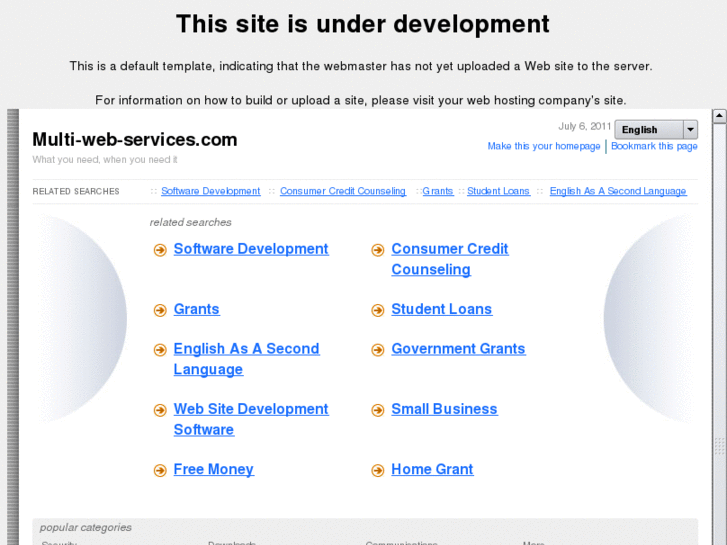This screenshot has width=727, height=545.
Task: Open the Small Business link
Action: coord(444,409)
